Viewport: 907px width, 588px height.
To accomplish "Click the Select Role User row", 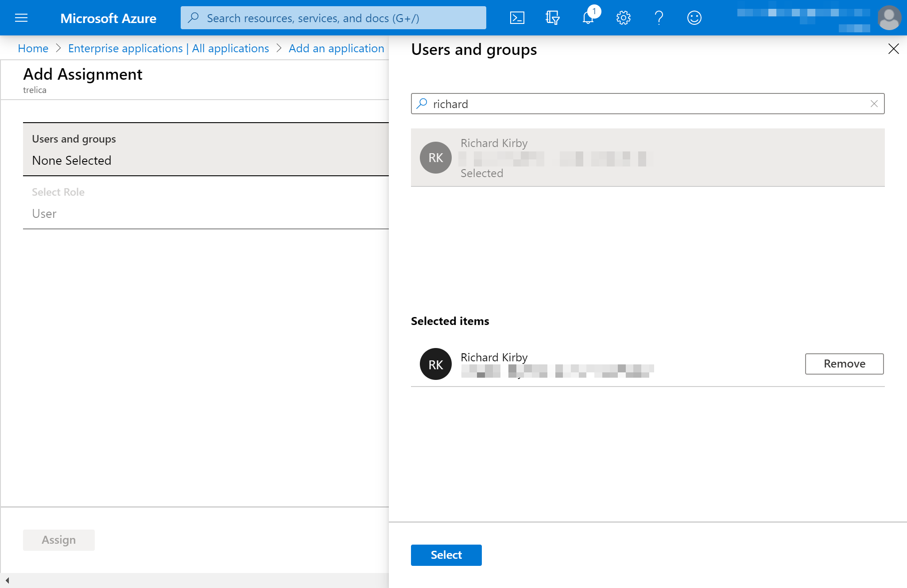I will point(206,203).
